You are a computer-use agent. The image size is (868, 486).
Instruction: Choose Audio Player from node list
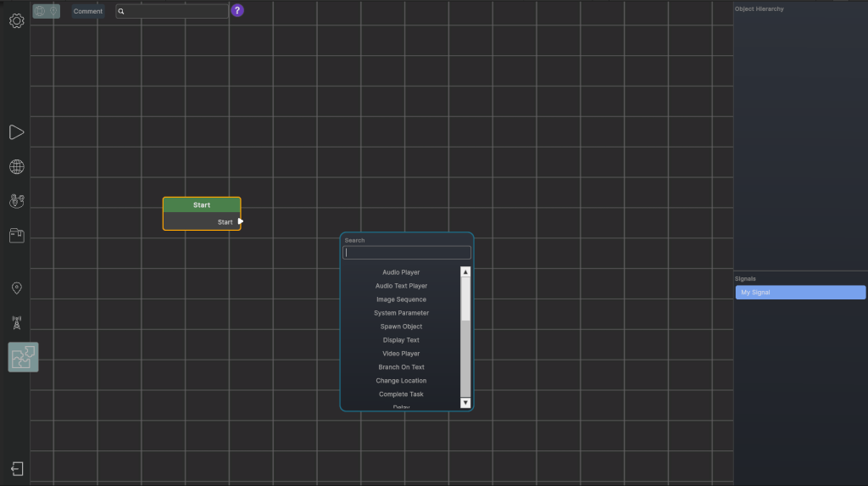click(401, 272)
